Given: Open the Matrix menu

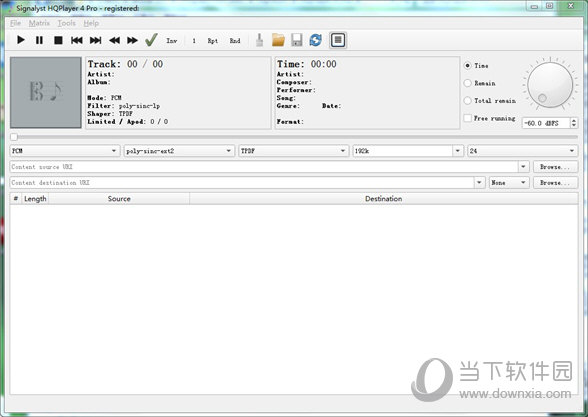Looking at the screenshot, I should [39, 23].
